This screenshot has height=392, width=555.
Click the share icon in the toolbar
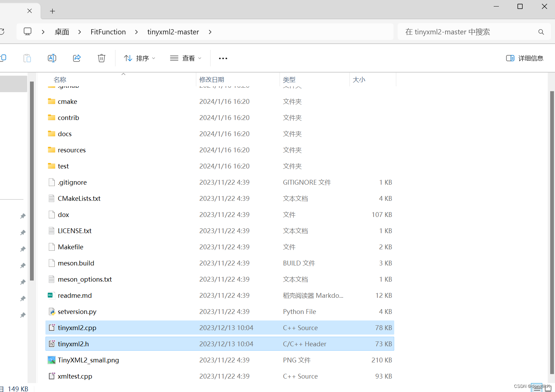pos(77,58)
